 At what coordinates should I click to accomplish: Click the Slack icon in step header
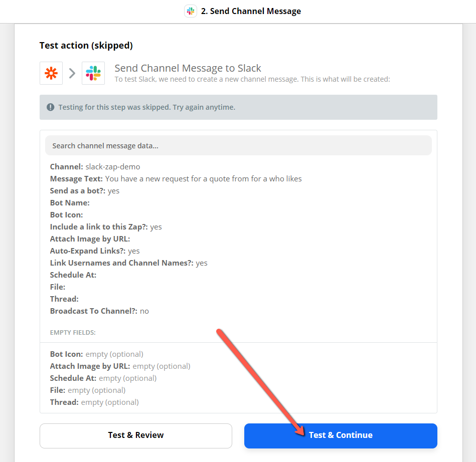coord(191,11)
